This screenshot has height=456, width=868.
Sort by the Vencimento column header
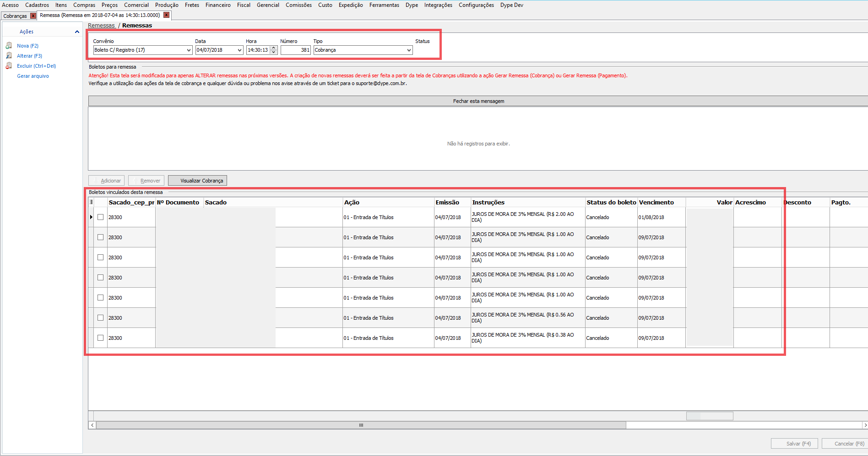pos(661,202)
